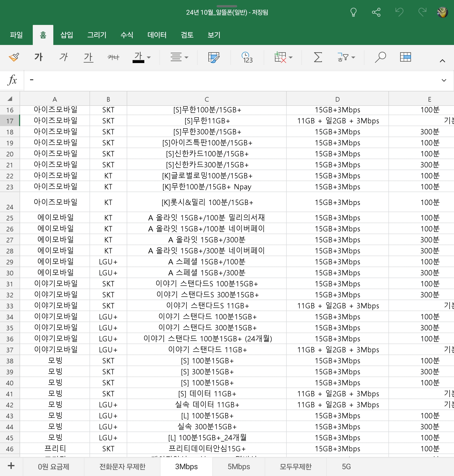The height and width of the screenshot is (476, 454).
Task: Open the cell styles icon
Action: pyautogui.click(x=214, y=57)
